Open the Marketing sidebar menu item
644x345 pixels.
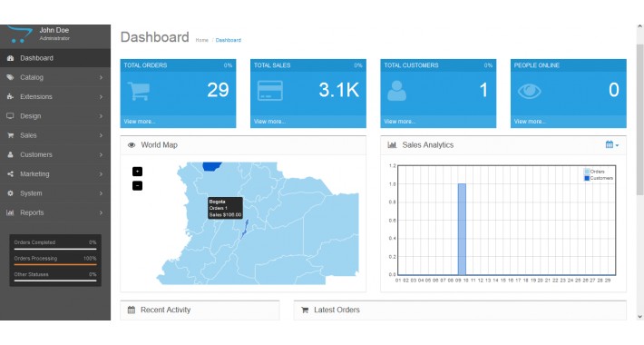(55, 174)
